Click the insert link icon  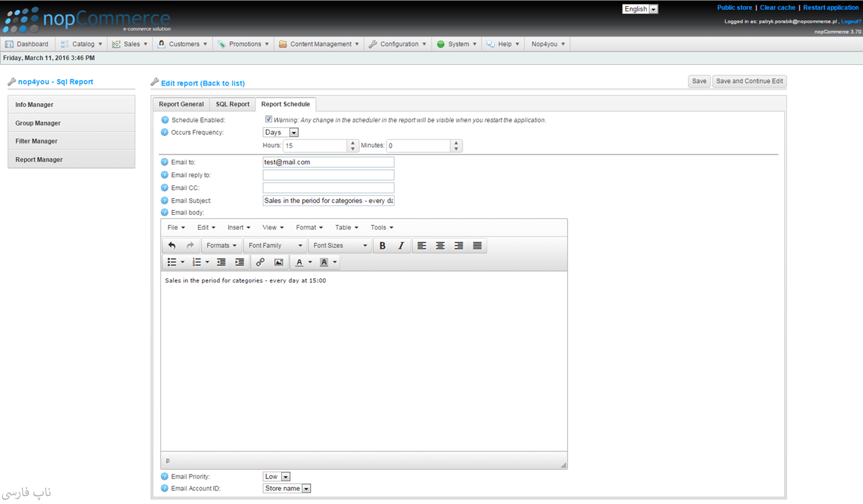260,262
